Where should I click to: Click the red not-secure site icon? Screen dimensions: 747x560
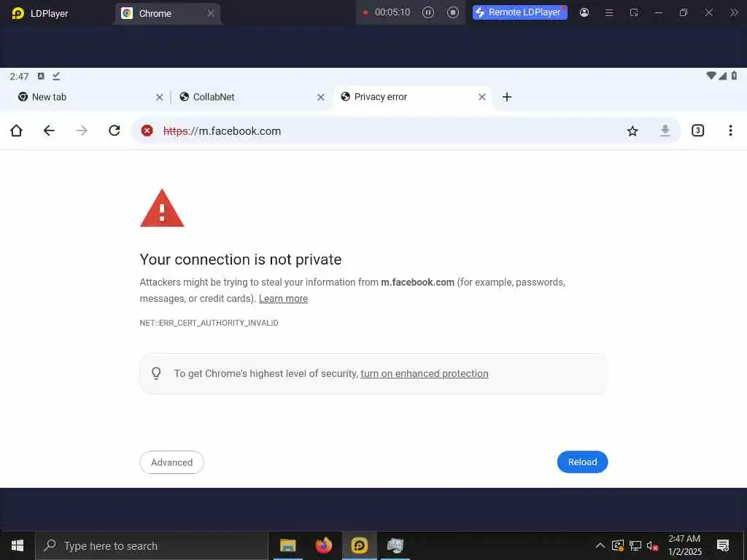tap(147, 131)
